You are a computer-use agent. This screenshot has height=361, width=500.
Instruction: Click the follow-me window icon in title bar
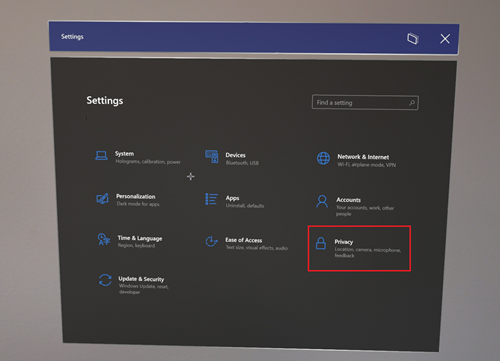413,38
